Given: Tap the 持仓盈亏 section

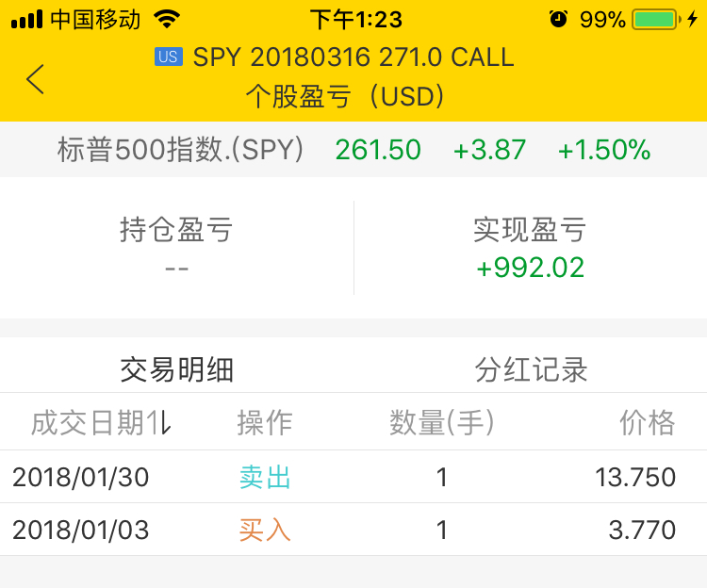Looking at the screenshot, I should pos(177,248).
